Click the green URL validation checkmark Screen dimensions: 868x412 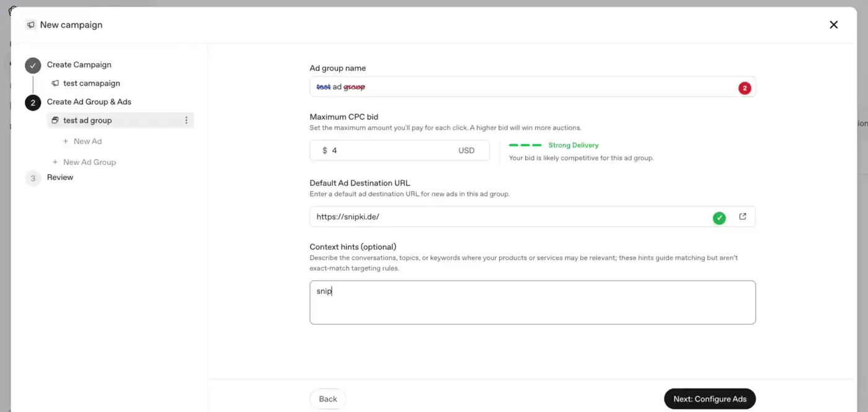point(719,217)
